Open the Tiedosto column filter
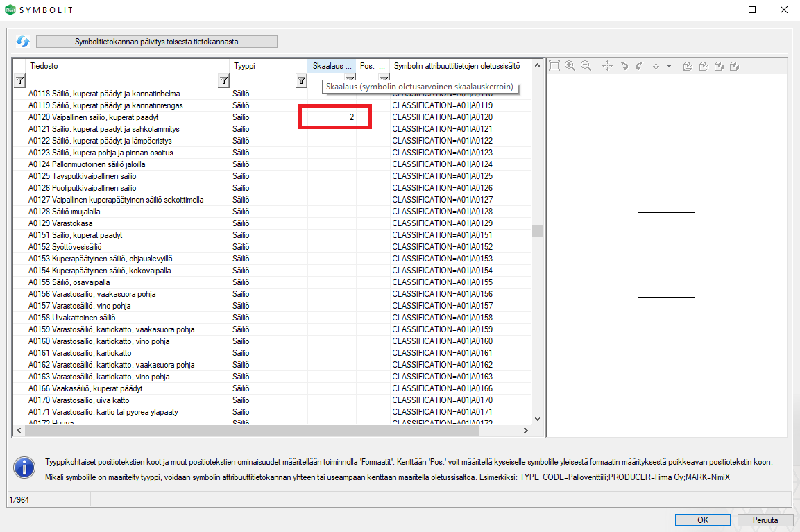The image size is (800, 532). tap(223, 80)
